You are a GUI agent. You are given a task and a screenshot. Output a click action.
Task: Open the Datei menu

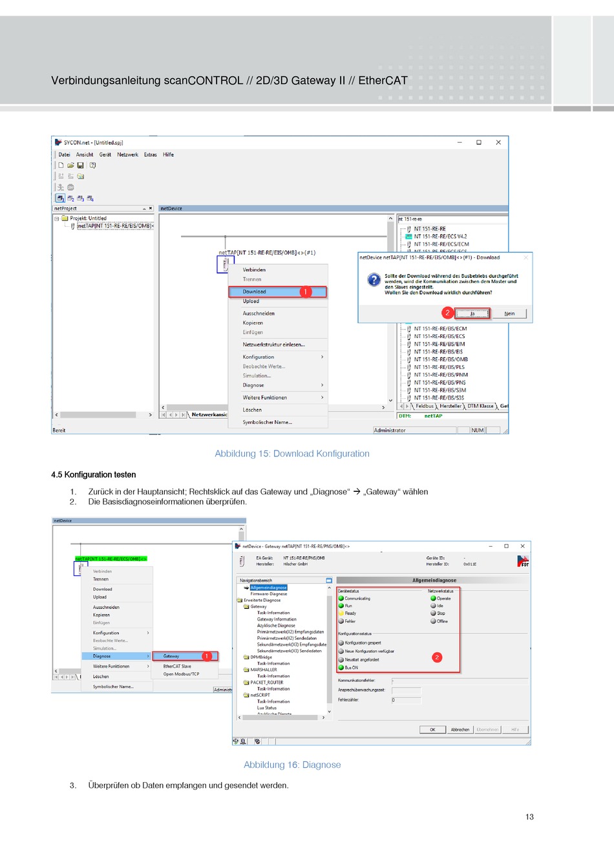pos(64,155)
